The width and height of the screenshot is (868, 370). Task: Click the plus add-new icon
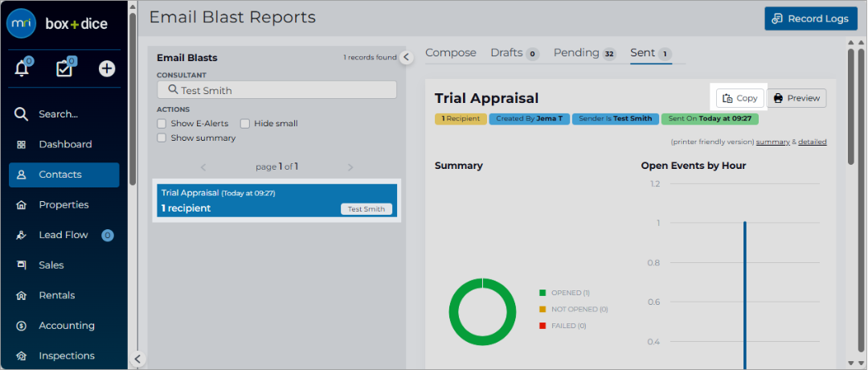(x=107, y=68)
